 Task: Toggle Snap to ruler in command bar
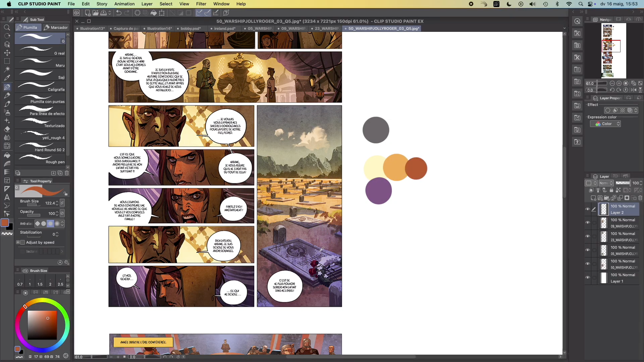199,13
